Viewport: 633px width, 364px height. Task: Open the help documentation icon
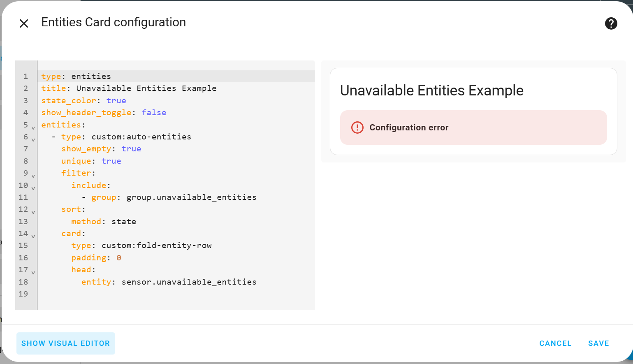(611, 23)
